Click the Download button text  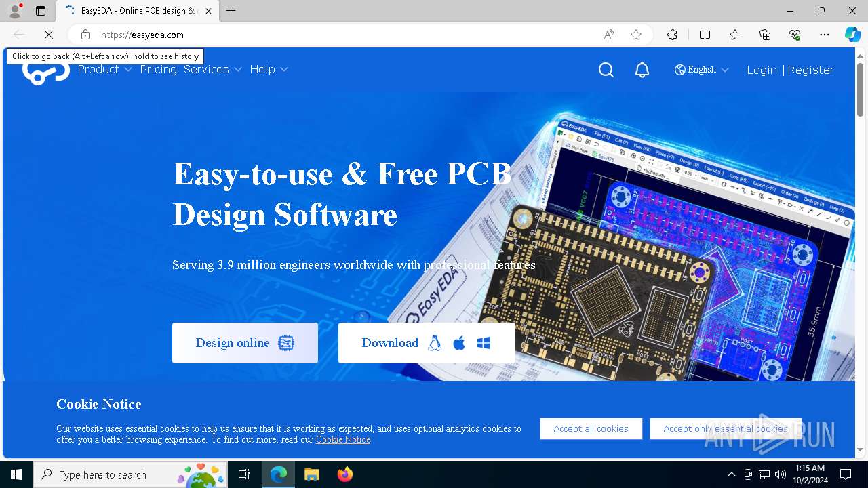[x=390, y=343]
